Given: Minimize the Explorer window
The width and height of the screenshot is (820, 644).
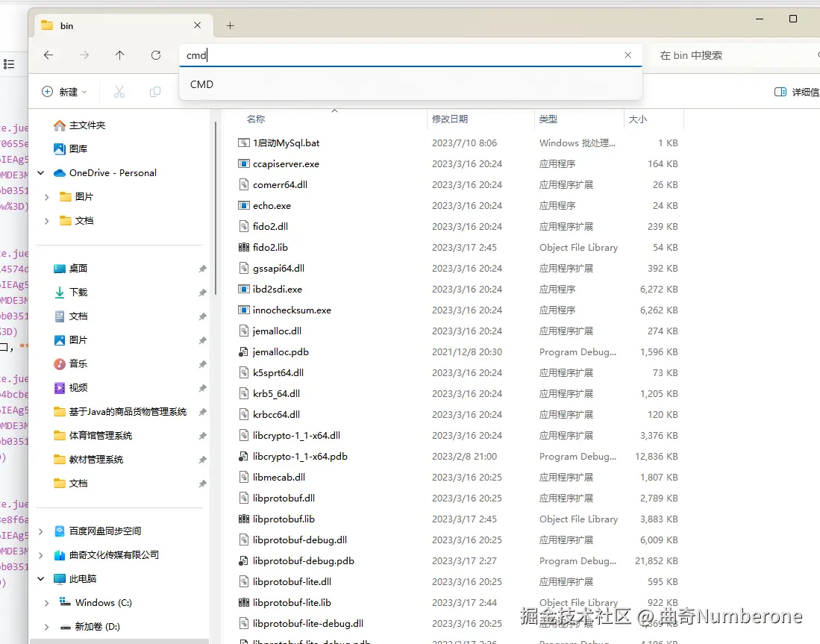Looking at the screenshot, I should point(760,19).
